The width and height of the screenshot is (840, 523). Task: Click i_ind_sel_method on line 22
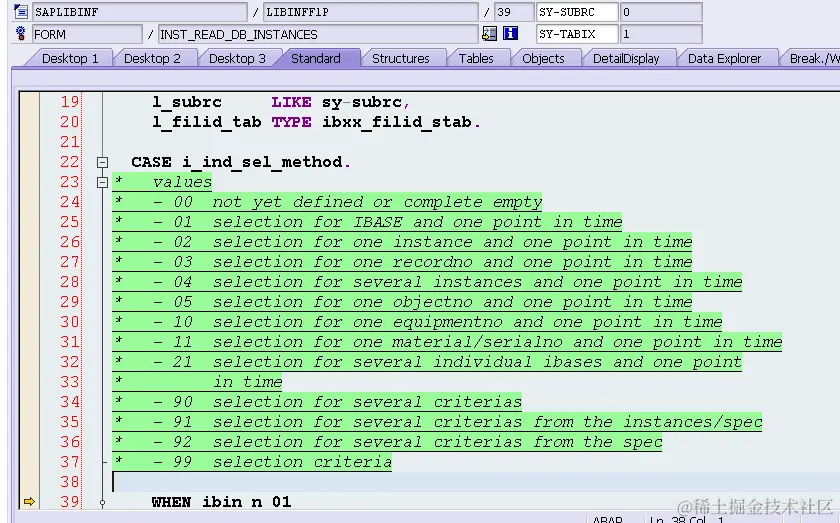[x=262, y=162]
